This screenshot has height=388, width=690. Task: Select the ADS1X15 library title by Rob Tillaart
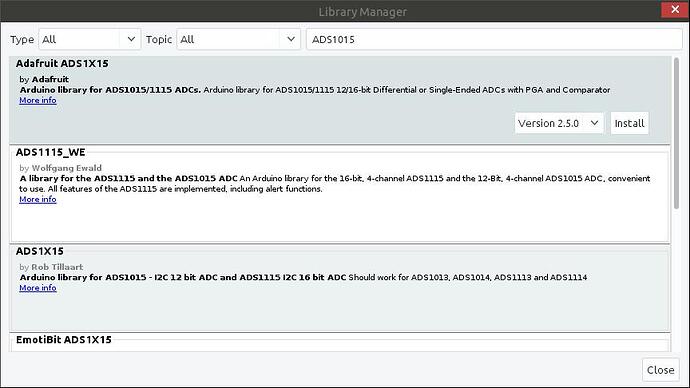[40, 251]
